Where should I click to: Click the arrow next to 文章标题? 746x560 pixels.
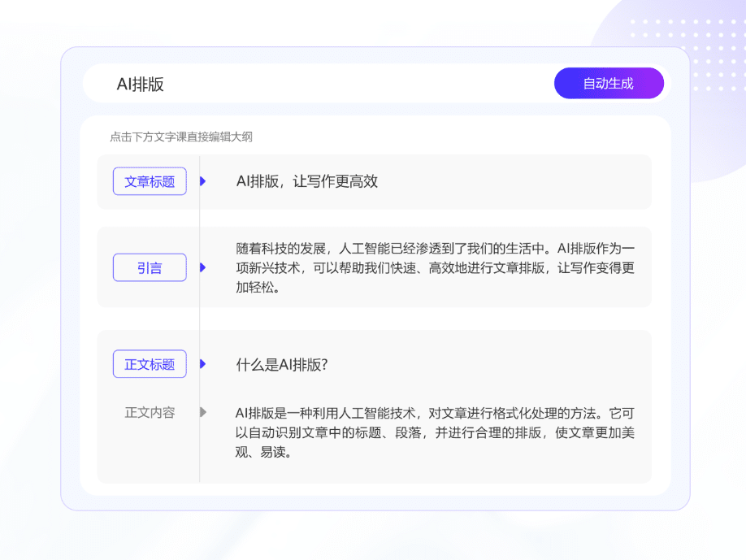pos(202,181)
